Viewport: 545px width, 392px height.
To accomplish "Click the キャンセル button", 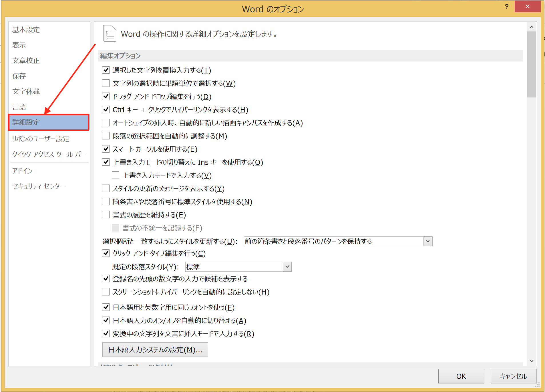I will tap(514, 376).
